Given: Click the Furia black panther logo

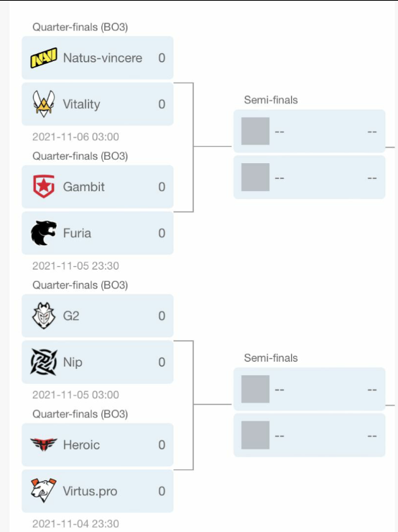Looking at the screenshot, I should 44,233.
